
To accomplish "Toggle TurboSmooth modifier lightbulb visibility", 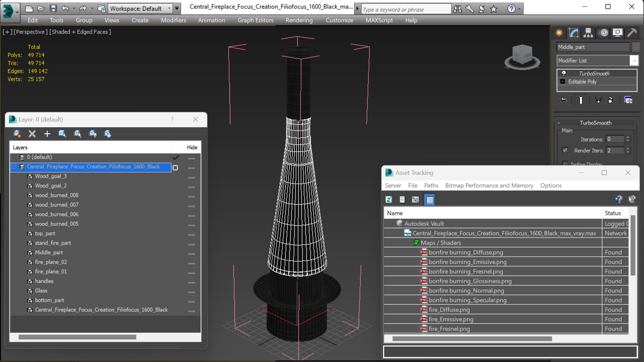I will (x=564, y=73).
